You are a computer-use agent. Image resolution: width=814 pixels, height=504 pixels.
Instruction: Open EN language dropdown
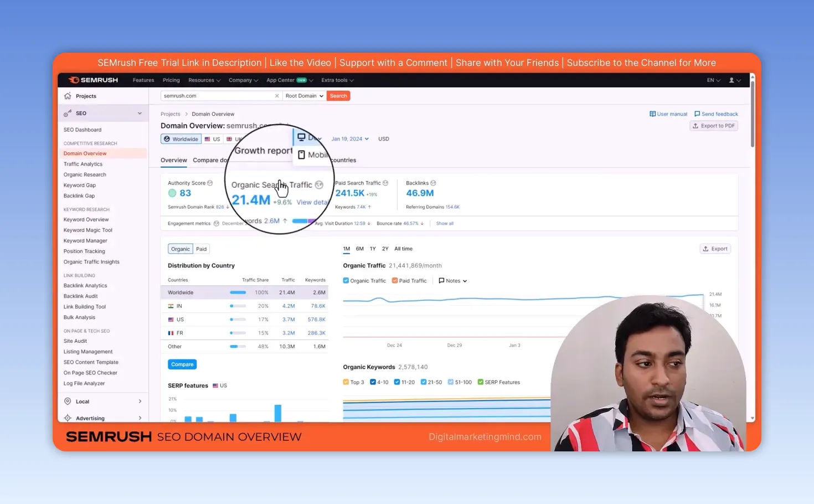[713, 80]
